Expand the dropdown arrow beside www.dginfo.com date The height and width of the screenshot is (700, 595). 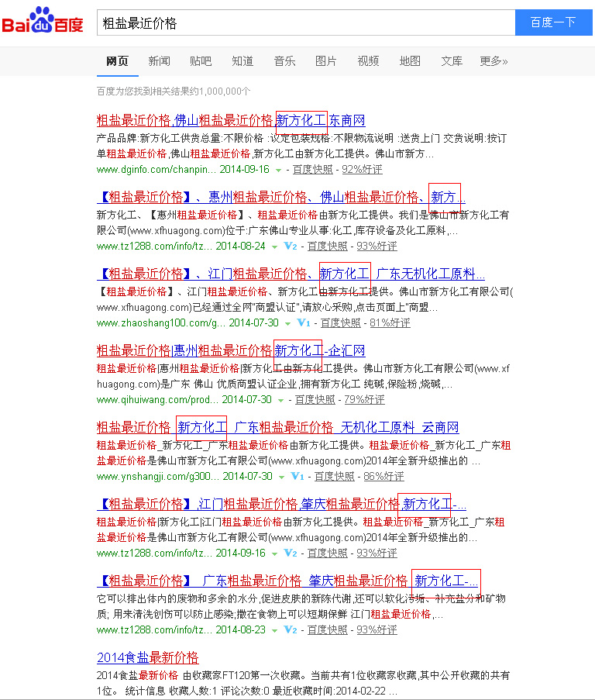click(279, 170)
